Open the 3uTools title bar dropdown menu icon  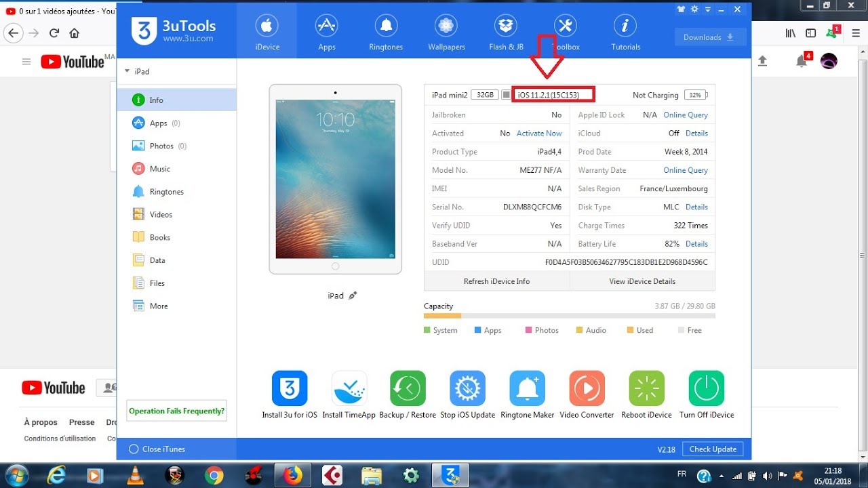[708, 9]
